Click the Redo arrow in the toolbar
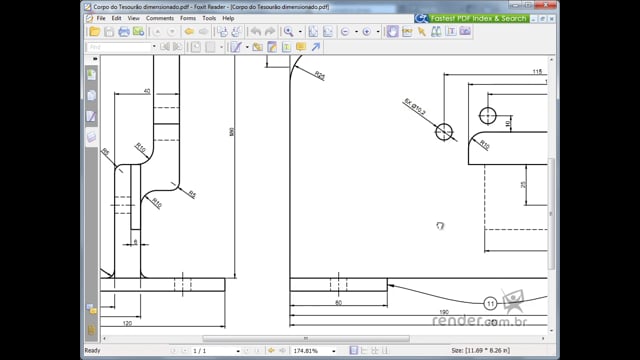Viewport: 640px width, 360px height. [270, 31]
